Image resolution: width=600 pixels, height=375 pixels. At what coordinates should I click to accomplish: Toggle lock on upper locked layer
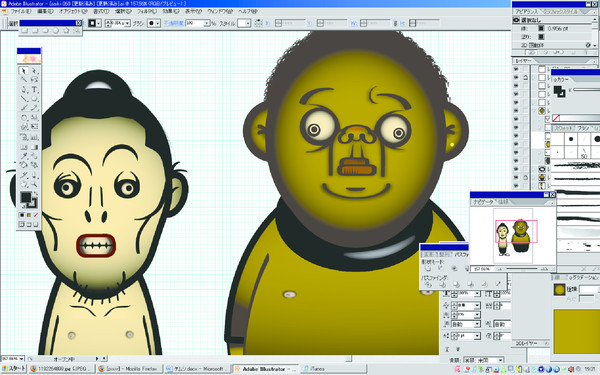525,77
